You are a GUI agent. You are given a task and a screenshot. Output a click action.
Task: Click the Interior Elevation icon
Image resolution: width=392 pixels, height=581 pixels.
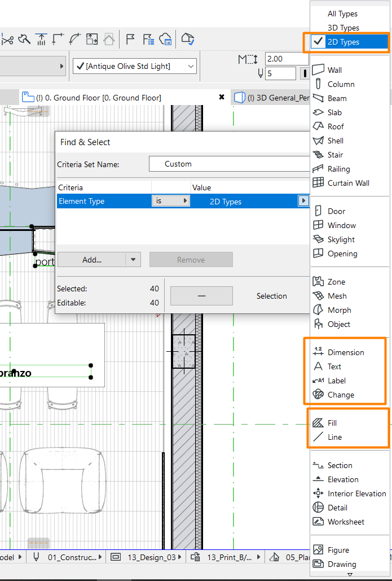tap(318, 493)
